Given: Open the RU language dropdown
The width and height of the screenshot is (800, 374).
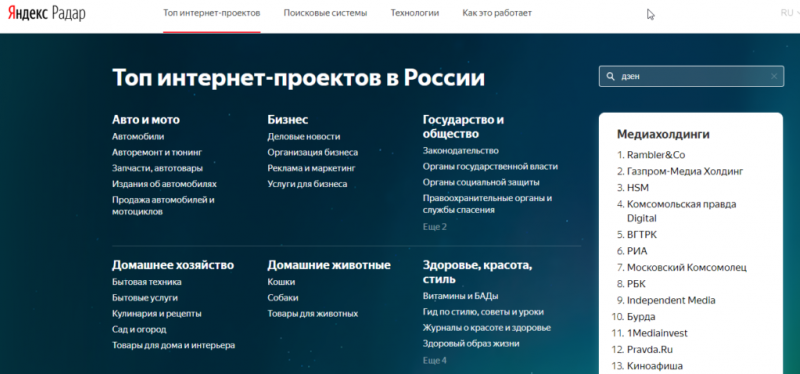Looking at the screenshot, I should click(790, 13).
